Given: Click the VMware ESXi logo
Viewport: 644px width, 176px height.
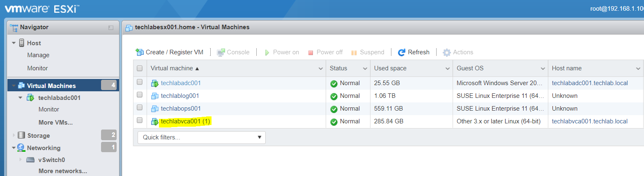Looking at the screenshot, I should [x=42, y=8].
